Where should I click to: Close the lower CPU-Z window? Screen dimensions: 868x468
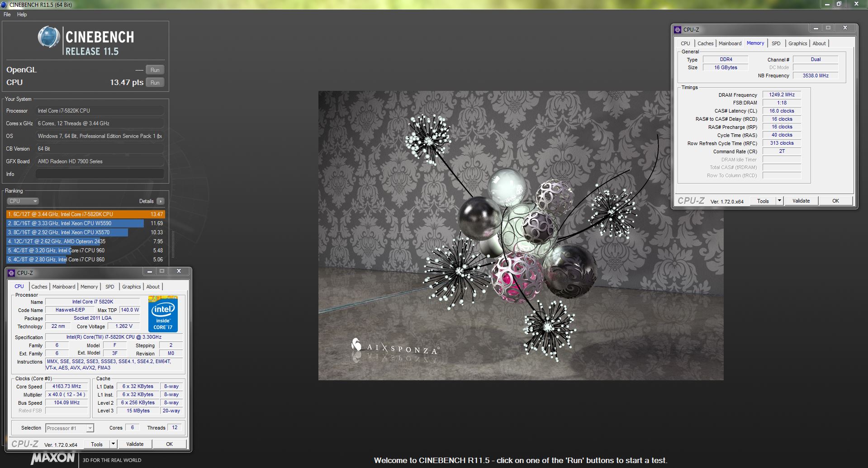179,271
